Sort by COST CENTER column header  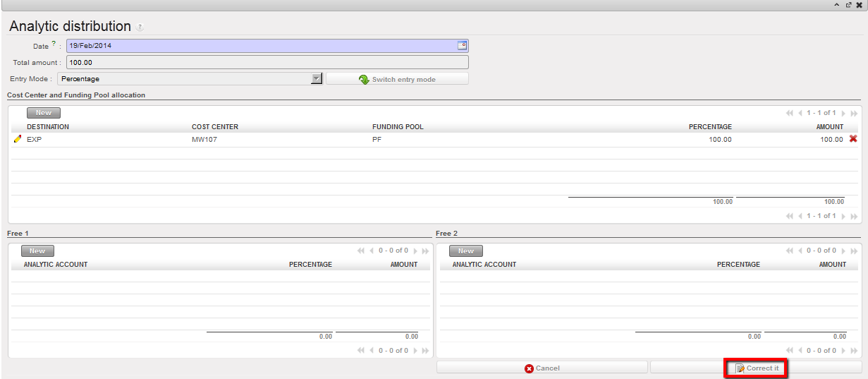[215, 127]
